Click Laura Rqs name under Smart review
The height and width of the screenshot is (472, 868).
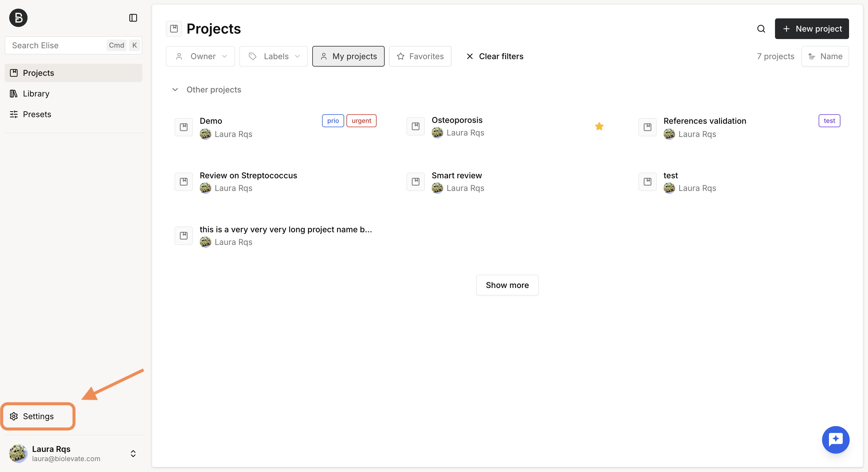(465, 188)
